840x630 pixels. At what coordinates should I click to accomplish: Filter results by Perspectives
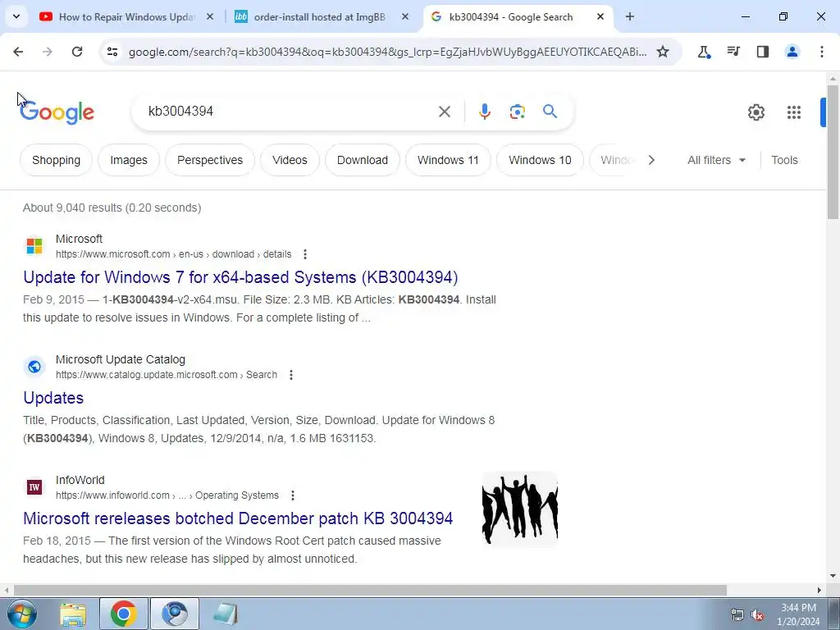pyautogui.click(x=210, y=160)
